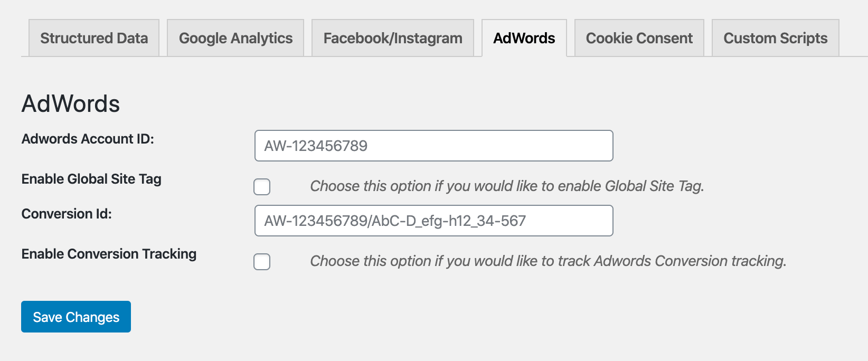Focus the Conversion Id text field

pos(433,221)
